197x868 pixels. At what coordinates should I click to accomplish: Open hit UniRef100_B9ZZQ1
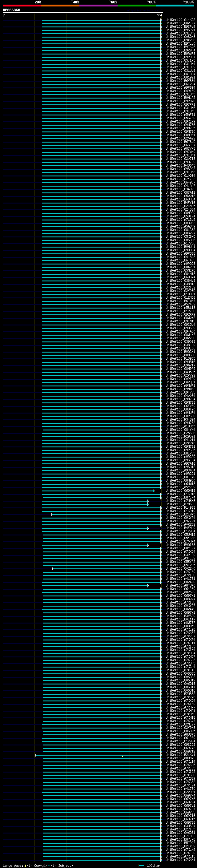click(x=180, y=521)
